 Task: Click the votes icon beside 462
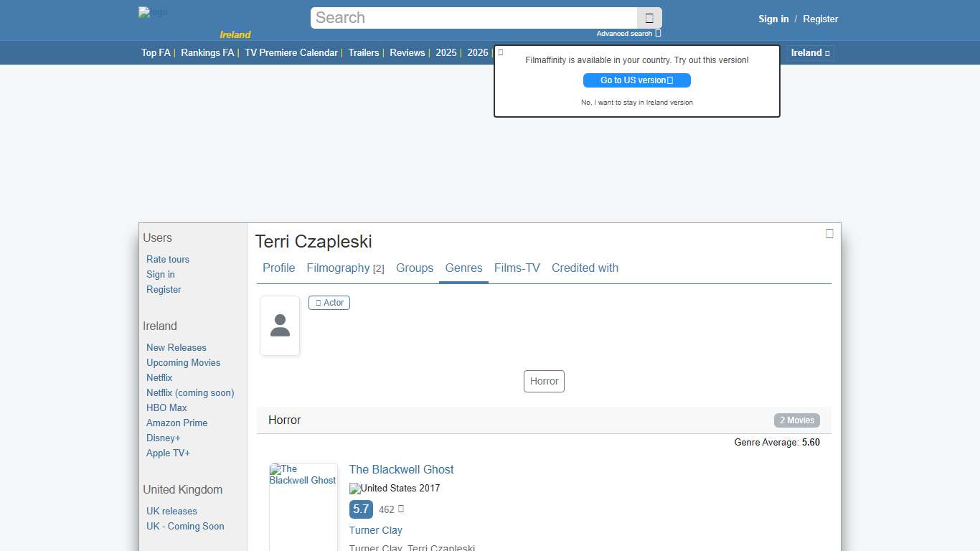pyautogui.click(x=401, y=509)
